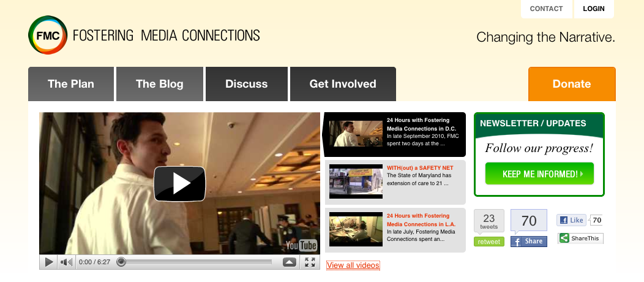Expand the video options up-arrow menu
This screenshot has height=282, width=644.
click(x=290, y=262)
